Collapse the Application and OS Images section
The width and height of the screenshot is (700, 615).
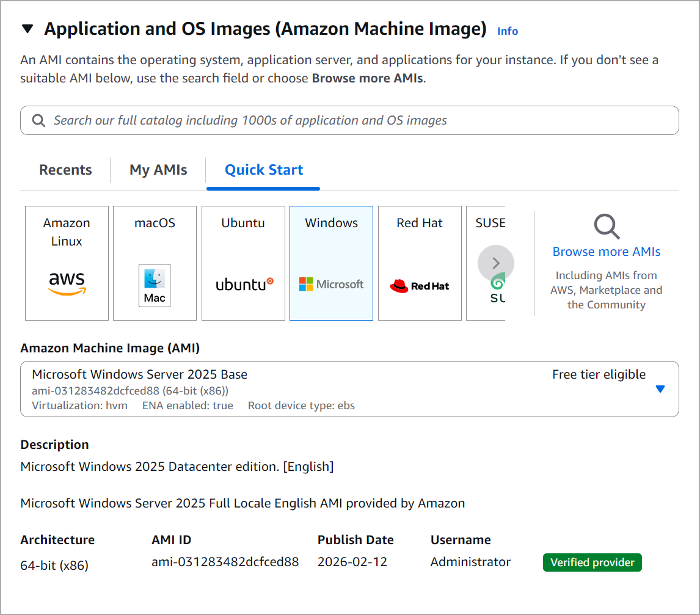coord(27,28)
